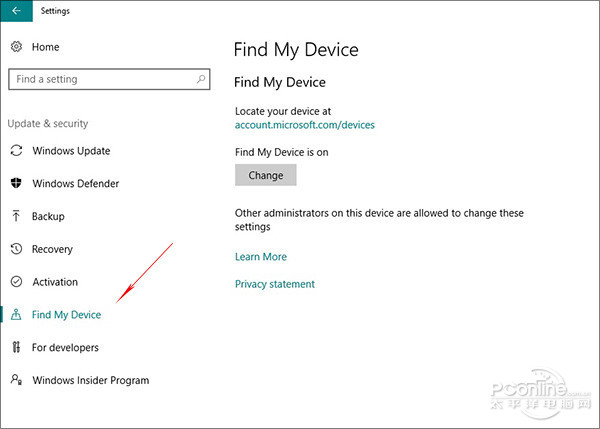Screen dimensions: 600x429
Task: Click the Find My Device icon
Action: point(16,315)
